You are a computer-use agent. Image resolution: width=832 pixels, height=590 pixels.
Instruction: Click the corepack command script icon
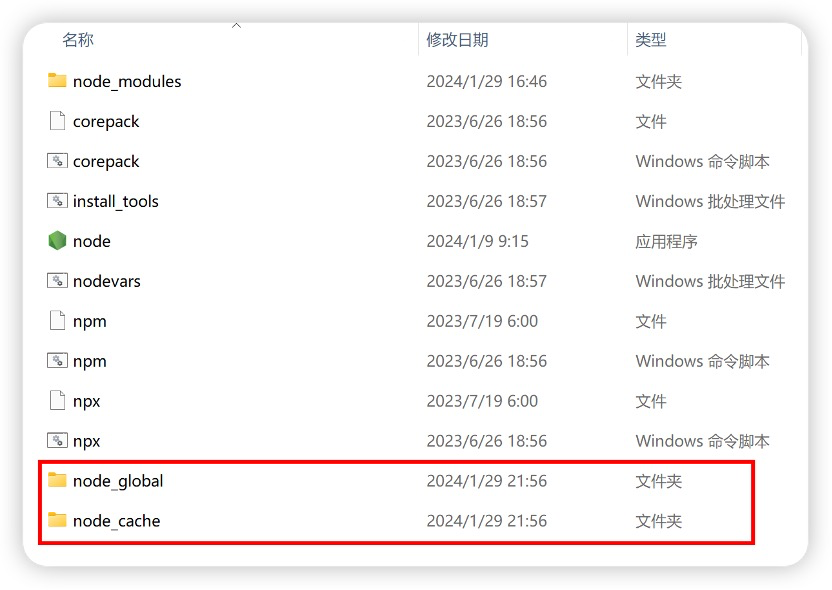coord(57,161)
